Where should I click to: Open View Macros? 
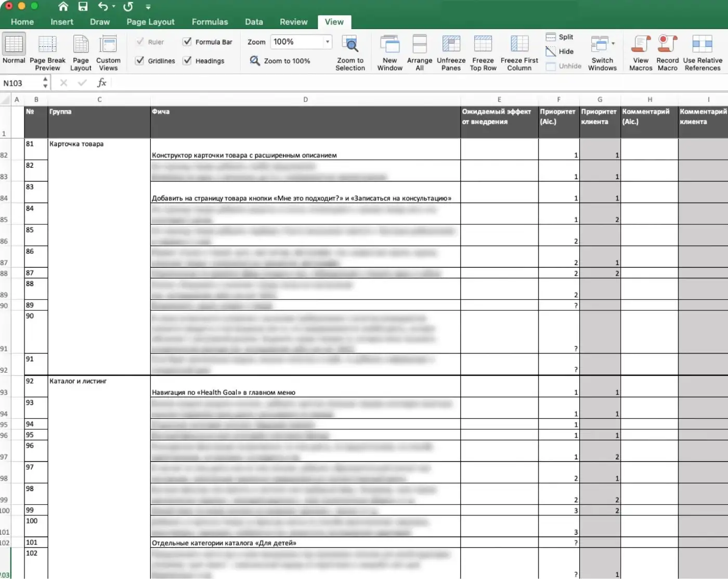(x=641, y=45)
